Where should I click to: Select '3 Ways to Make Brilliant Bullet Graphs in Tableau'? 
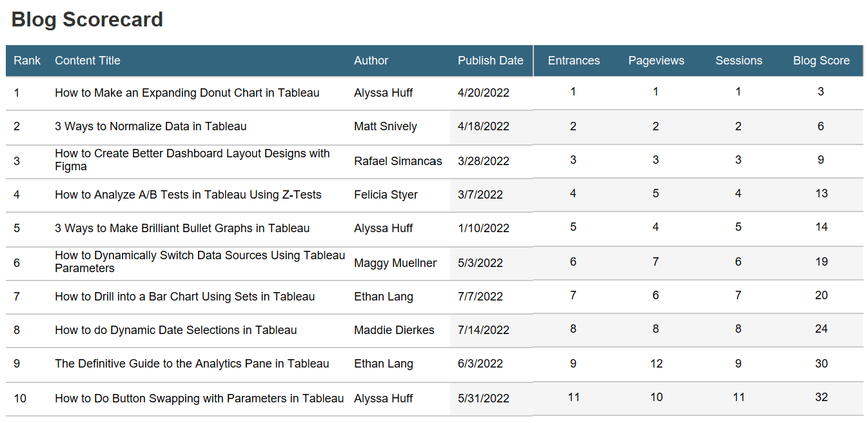[182, 228]
